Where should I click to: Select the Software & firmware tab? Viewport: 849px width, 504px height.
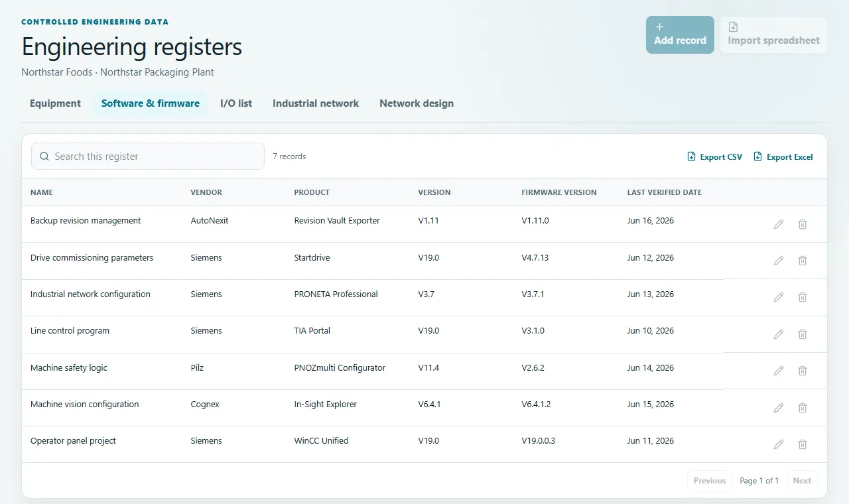tap(151, 103)
